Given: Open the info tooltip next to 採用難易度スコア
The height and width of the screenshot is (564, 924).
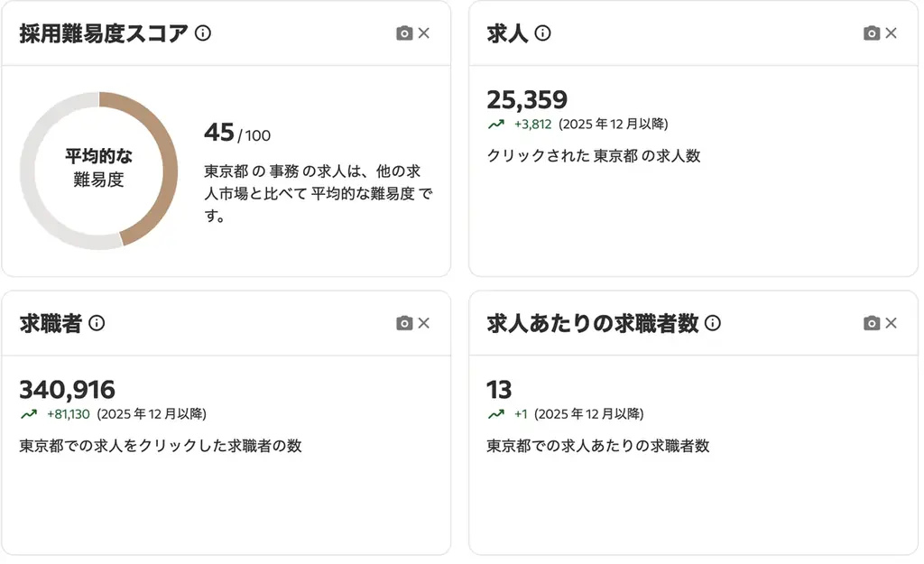Looking at the screenshot, I should [x=204, y=32].
